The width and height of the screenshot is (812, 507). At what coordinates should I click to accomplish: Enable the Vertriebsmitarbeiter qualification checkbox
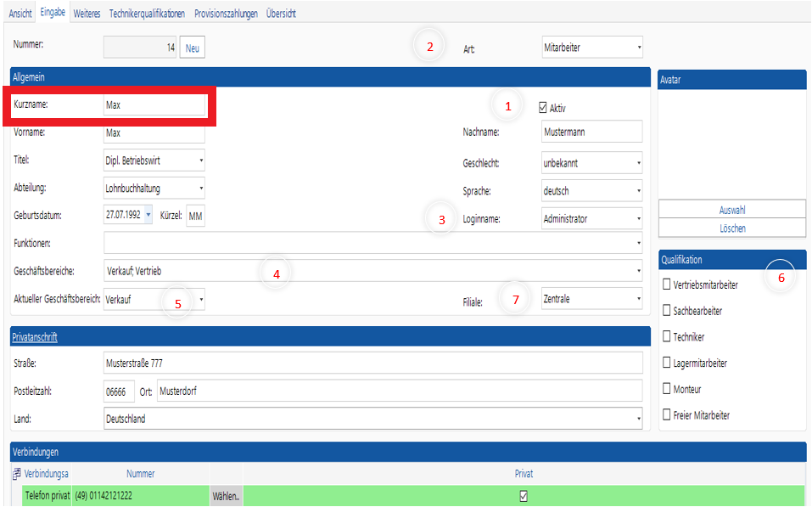pyautogui.click(x=667, y=284)
